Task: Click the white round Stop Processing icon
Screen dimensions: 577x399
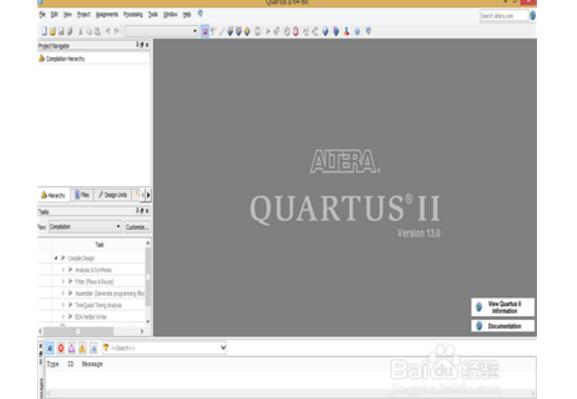Action: point(258,31)
